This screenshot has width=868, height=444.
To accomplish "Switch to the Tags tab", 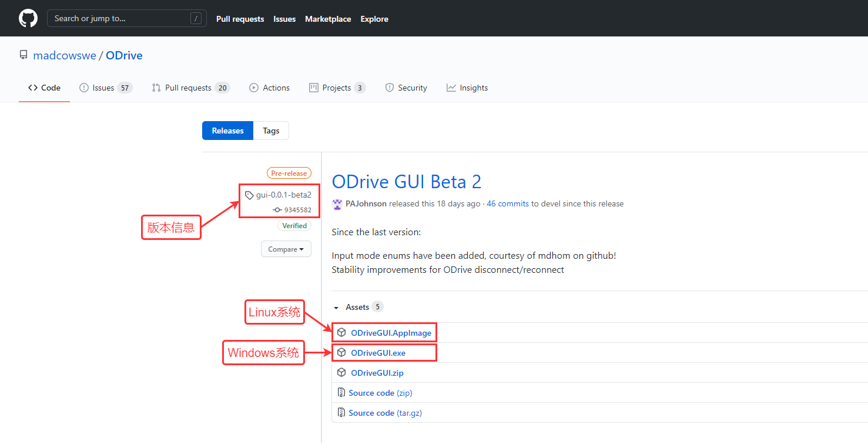I will (x=271, y=130).
